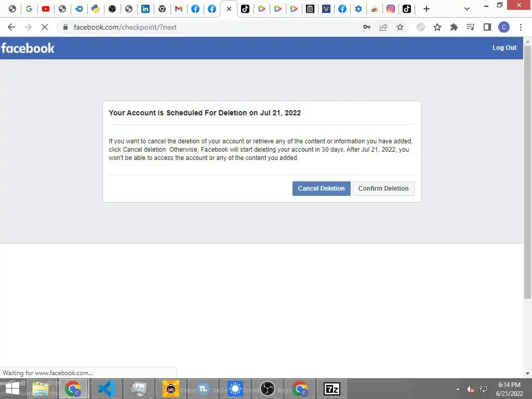Switch to the V logo tab
Screen dimensions: 532x399
tap(326, 9)
